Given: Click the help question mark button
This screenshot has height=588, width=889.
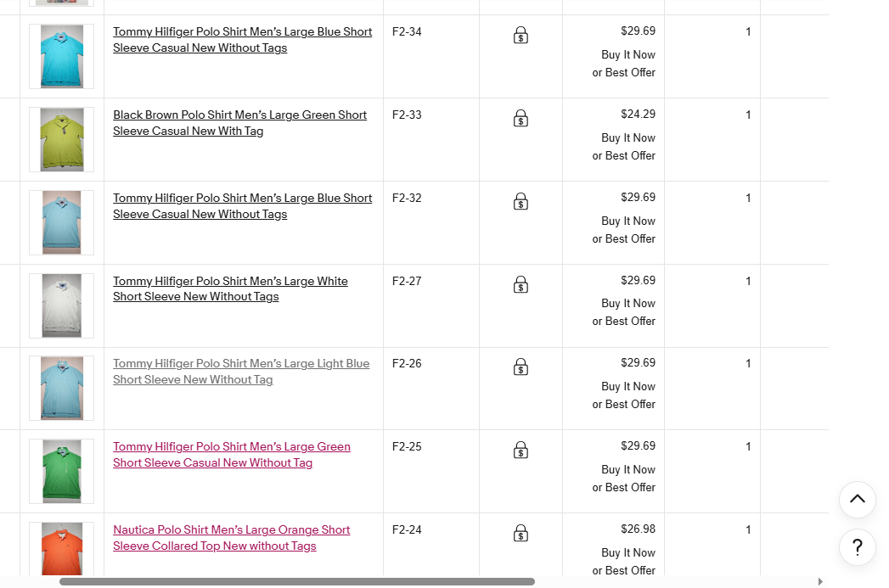Looking at the screenshot, I should click(857, 547).
